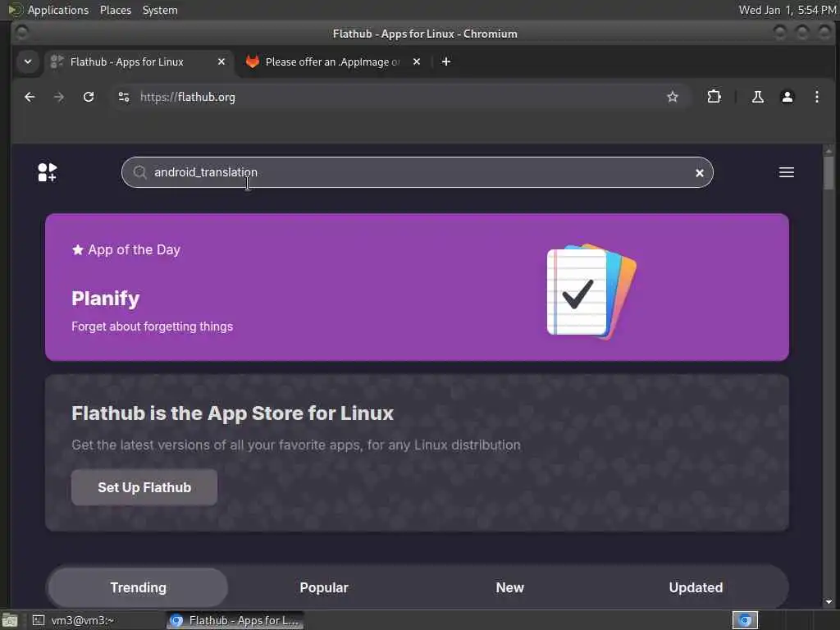Open the System menu
The image size is (840, 630).
pyautogui.click(x=160, y=10)
